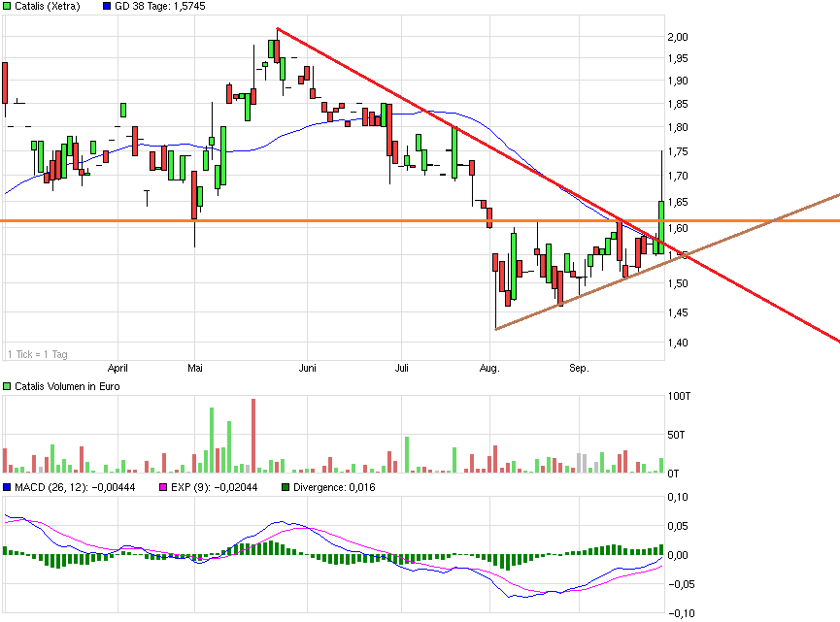Click the 1,50 price axis value

pos(678,283)
